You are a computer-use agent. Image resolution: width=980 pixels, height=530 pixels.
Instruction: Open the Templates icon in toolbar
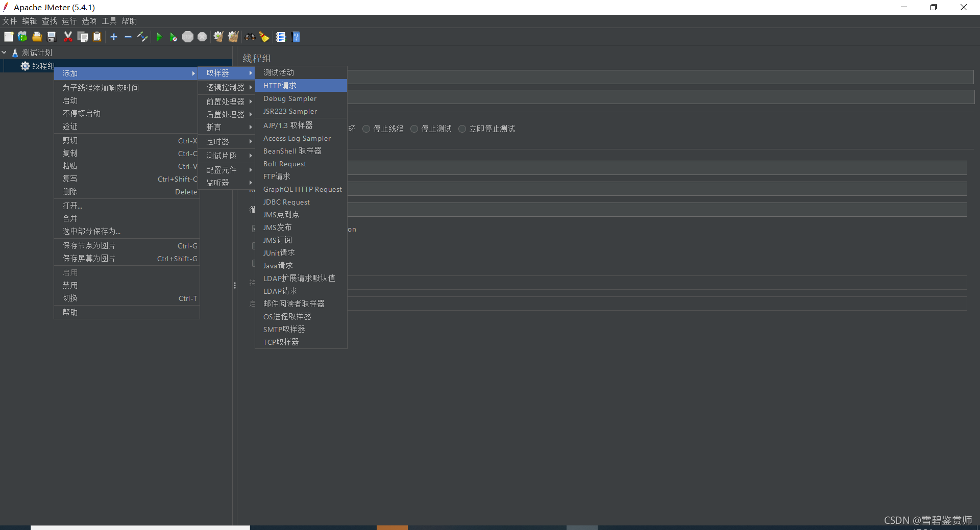(22, 37)
